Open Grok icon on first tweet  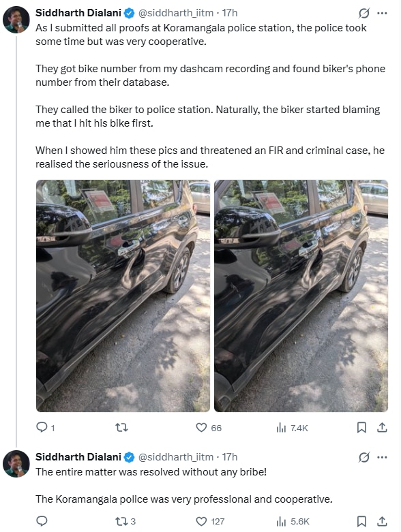[363, 13]
